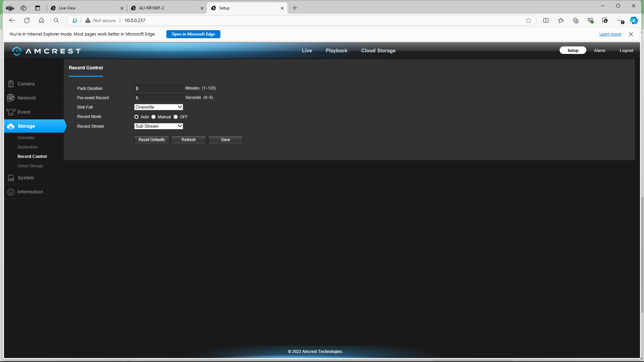Screen dimensions: 644x362
Task: Open the Network globe icon section
Action: [x=11, y=98]
